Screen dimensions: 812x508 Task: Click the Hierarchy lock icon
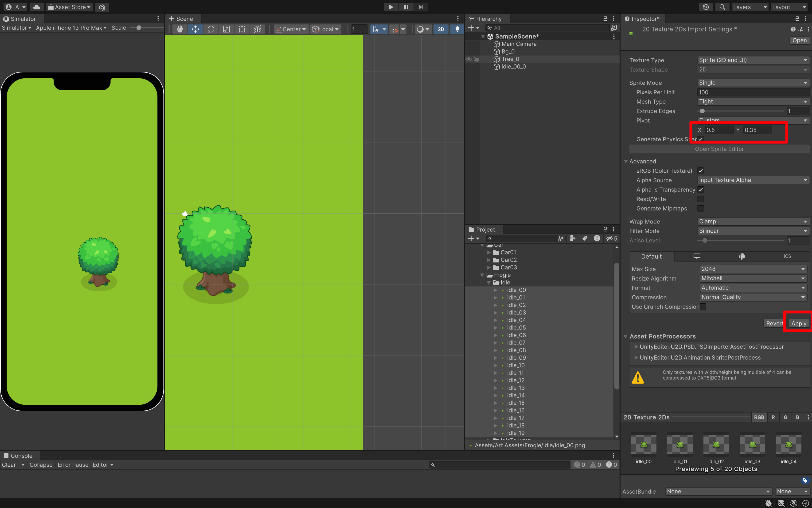click(605, 19)
